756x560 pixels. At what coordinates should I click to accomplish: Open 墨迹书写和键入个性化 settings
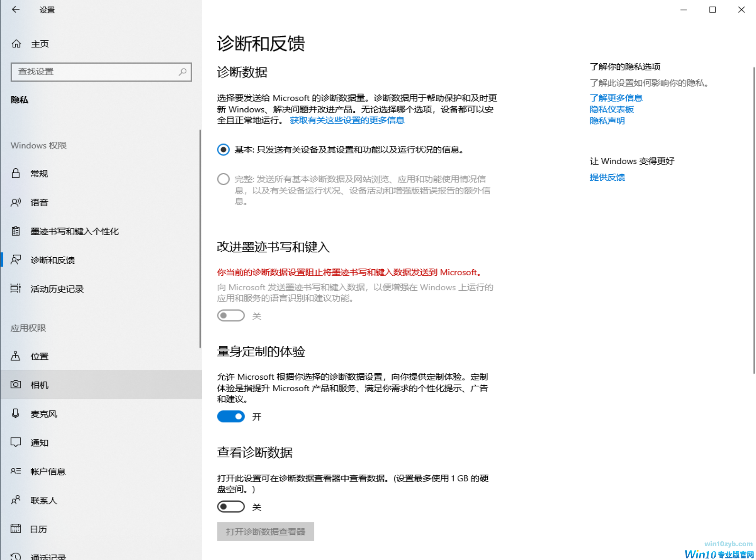(75, 231)
